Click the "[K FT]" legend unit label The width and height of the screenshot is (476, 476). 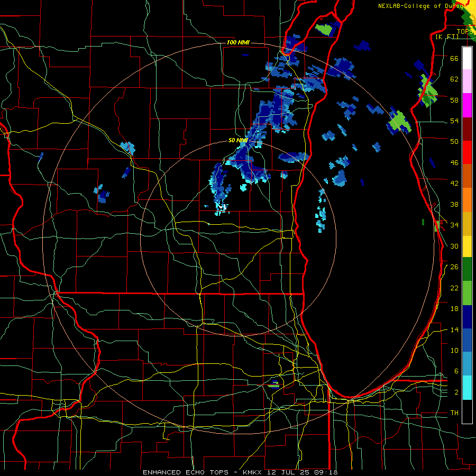[x=447, y=36]
